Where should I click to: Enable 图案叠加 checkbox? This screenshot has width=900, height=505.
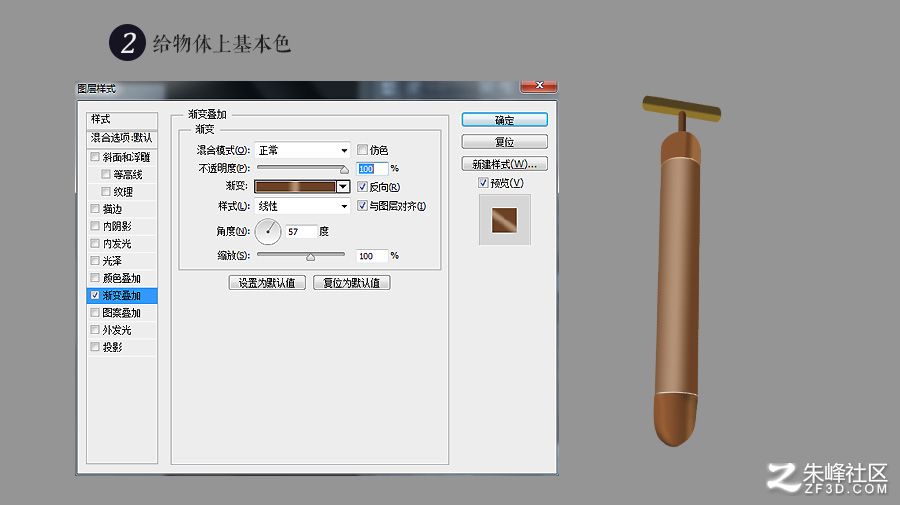click(x=95, y=313)
